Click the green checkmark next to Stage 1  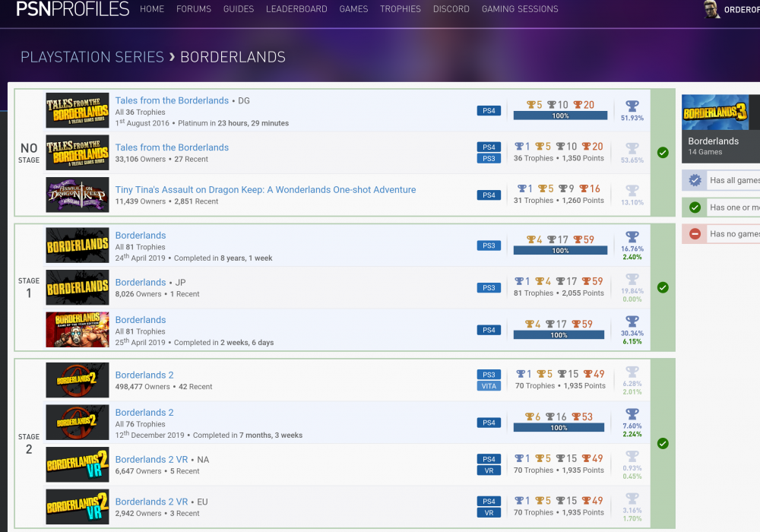pos(663,287)
